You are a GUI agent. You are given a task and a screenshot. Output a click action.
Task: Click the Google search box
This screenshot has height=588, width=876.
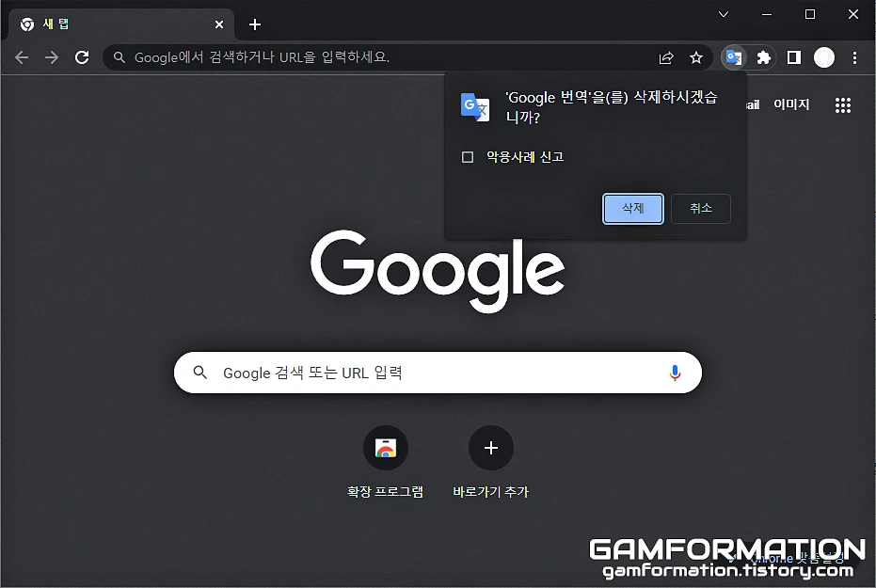[x=438, y=373]
